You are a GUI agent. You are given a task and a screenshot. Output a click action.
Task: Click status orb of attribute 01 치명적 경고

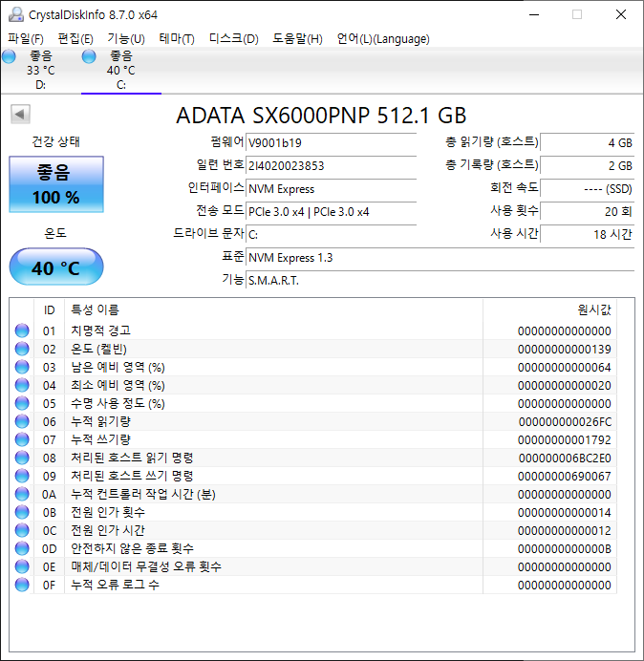tap(22, 330)
